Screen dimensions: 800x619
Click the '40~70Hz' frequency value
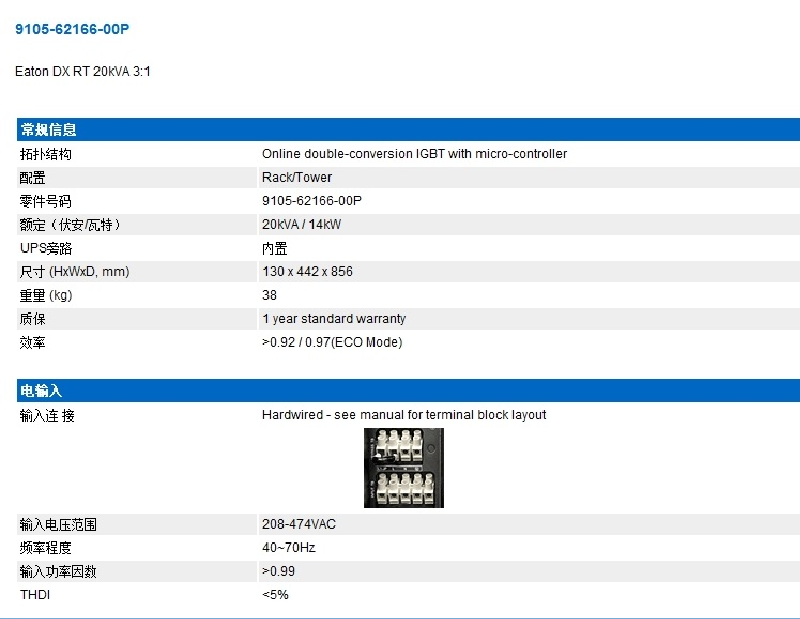289,548
